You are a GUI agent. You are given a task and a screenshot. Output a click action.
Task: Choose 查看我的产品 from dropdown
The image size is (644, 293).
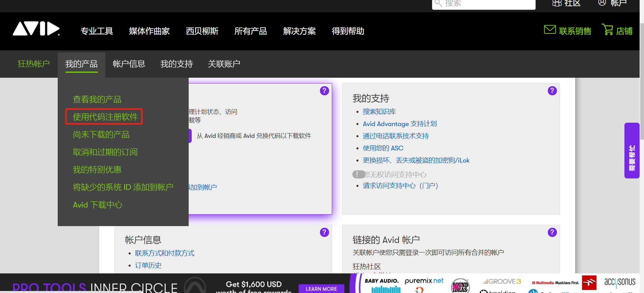click(x=97, y=99)
